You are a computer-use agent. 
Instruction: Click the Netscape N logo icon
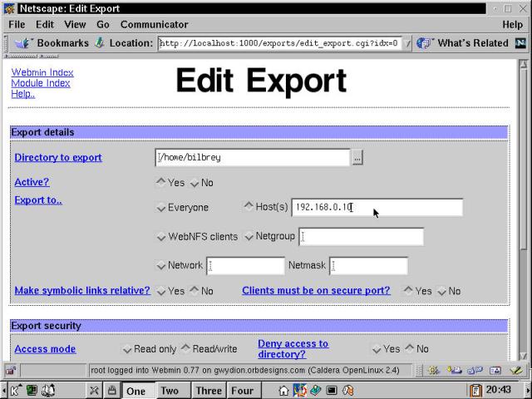click(x=520, y=43)
